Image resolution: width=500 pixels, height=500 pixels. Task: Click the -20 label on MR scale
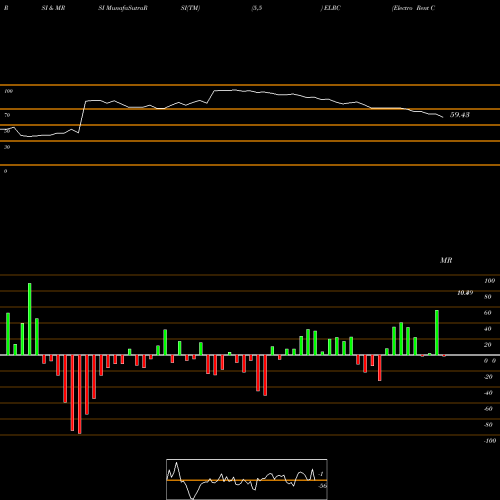(488, 377)
